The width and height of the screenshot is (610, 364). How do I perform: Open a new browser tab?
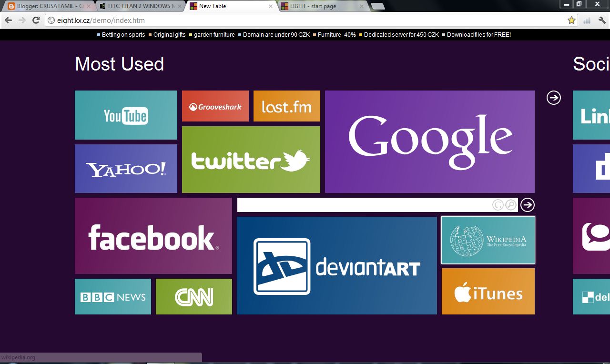click(x=377, y=6)
